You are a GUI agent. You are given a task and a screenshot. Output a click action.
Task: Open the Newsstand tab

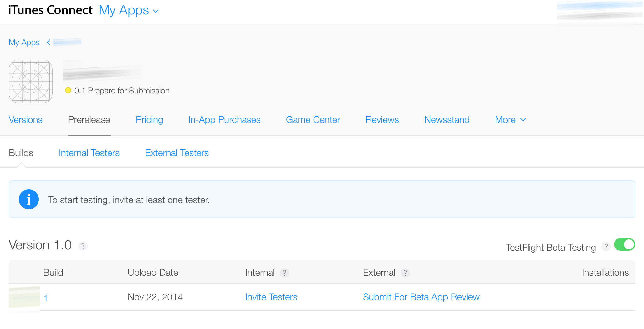447,120
